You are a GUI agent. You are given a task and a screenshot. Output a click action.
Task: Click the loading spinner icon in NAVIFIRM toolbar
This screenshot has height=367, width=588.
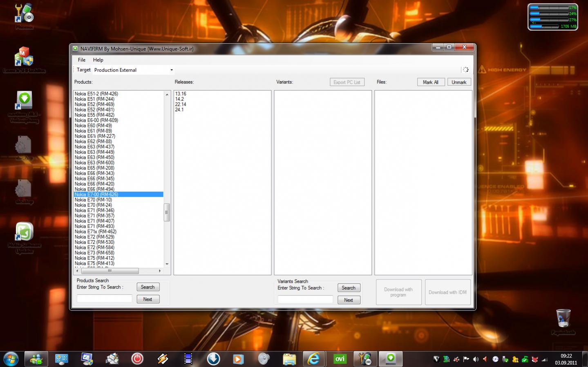(x=465, y=70)
